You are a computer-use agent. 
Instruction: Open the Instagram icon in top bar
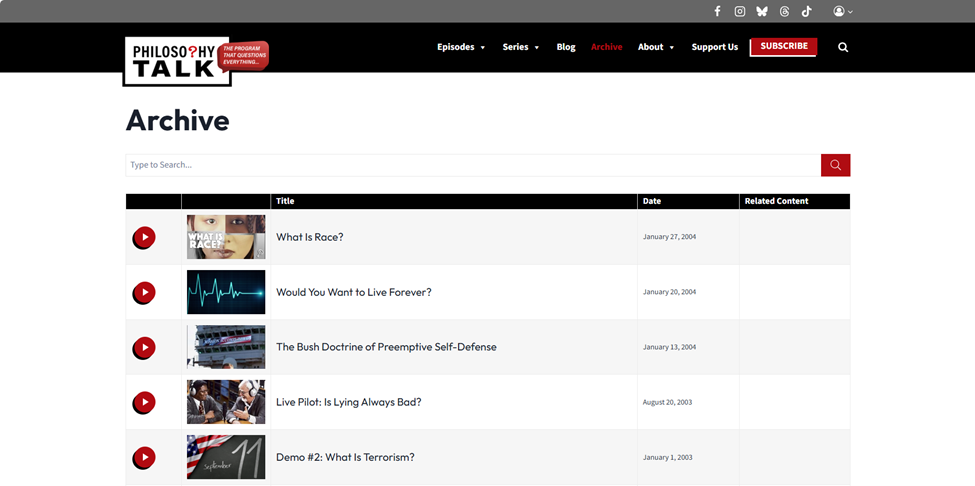pos(740,12)
